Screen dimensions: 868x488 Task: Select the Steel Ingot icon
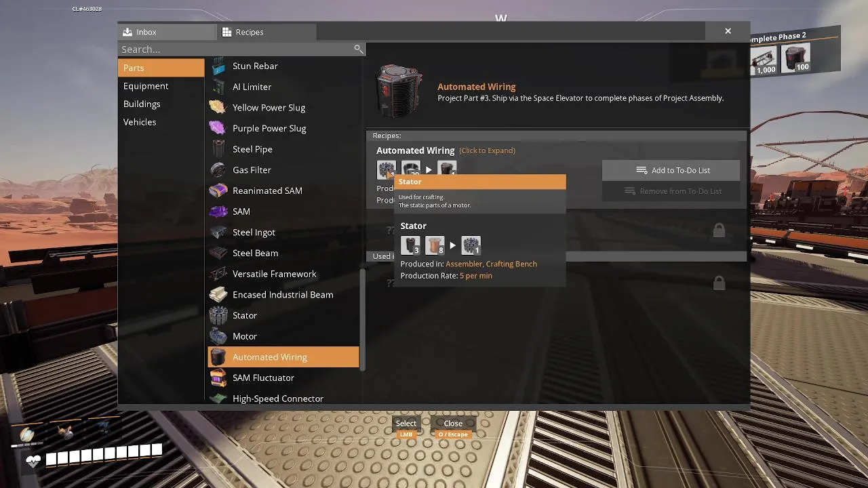[218, 232]
